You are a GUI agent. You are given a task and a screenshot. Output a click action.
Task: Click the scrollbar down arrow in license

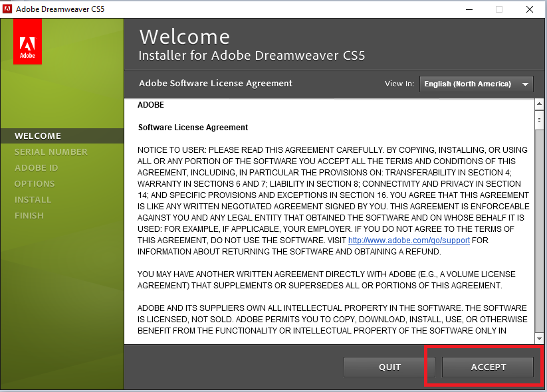coord(540,339)
